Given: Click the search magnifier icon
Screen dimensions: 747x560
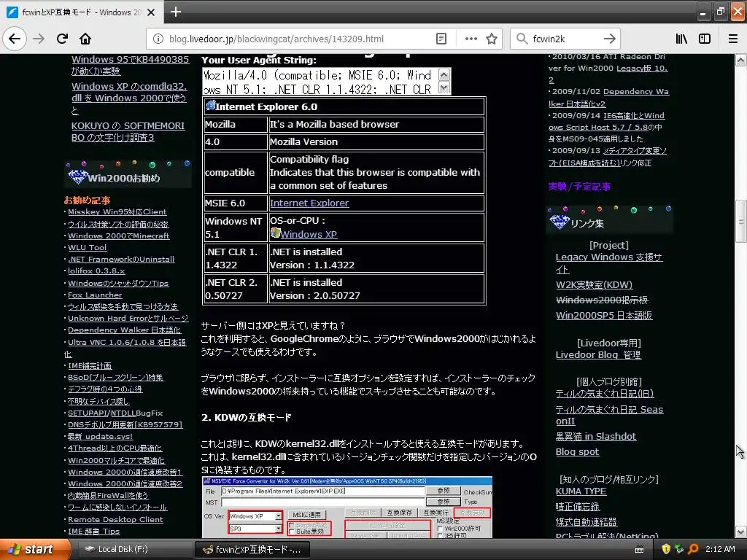Looking at the screenshot, I should (522, 39).
